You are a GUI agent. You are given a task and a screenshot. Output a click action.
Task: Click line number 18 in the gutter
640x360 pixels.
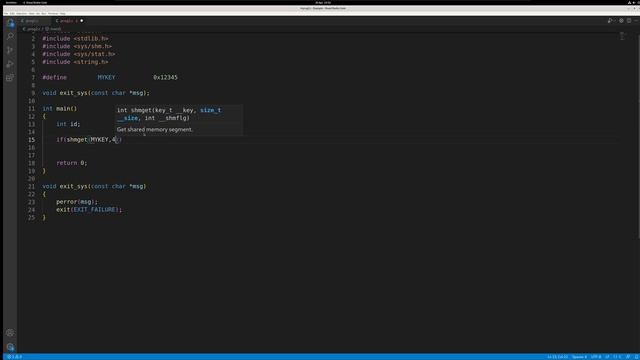(x=31, y=163)
